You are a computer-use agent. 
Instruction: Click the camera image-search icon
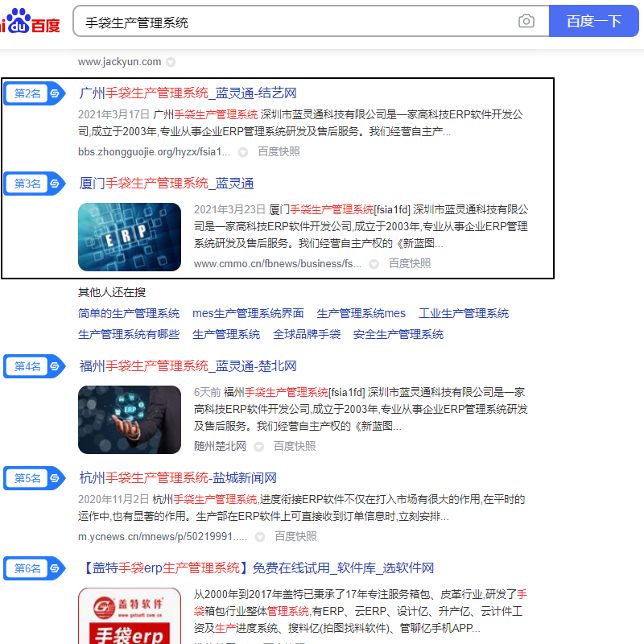pyautogui.click(x=526, y=21)
